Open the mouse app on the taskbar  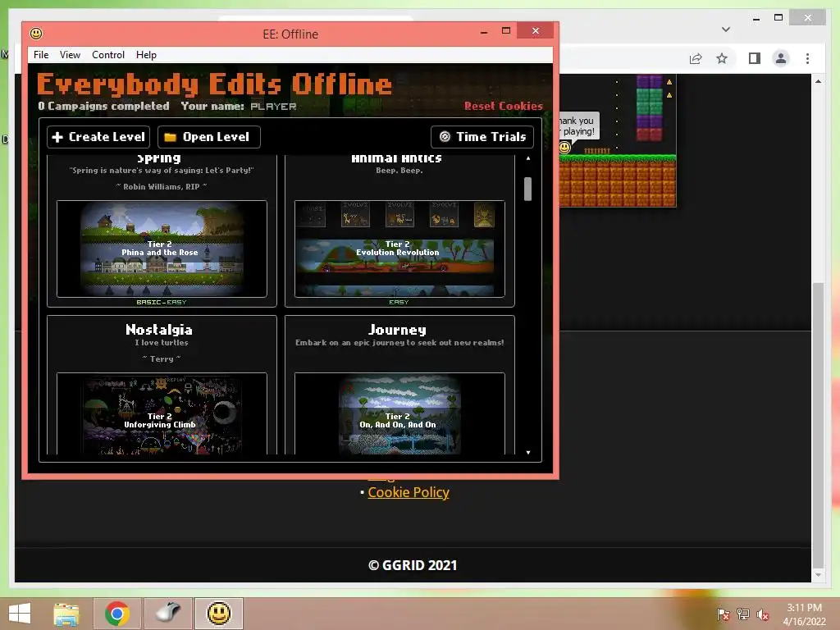click(x=168, y=612)
